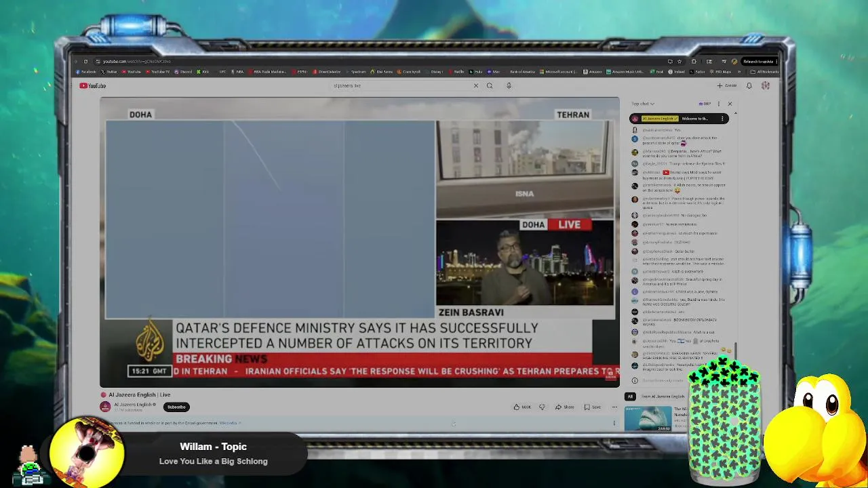Open the Netflix bookmark
Screen dimensions: 868x488
coord(456,72)
